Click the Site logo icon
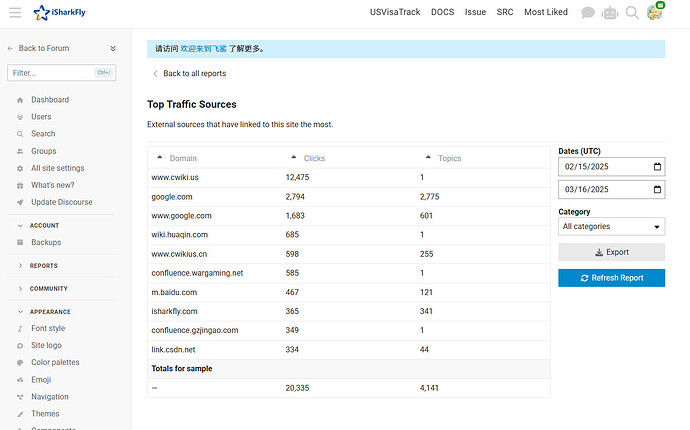This screenshot has height=430, width=690. coord(20,346)
